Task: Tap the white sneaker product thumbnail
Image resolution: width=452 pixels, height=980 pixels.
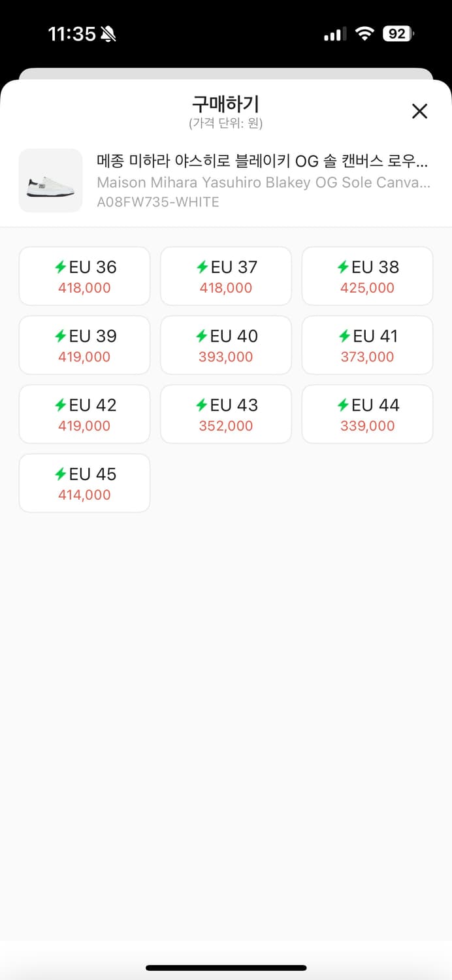Action: [51, 181]
